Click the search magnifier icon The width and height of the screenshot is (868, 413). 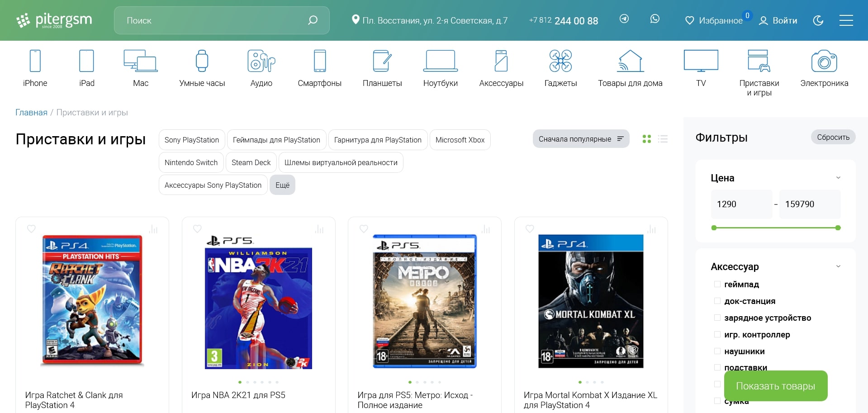pyautogui.click(x=313, y=20)
